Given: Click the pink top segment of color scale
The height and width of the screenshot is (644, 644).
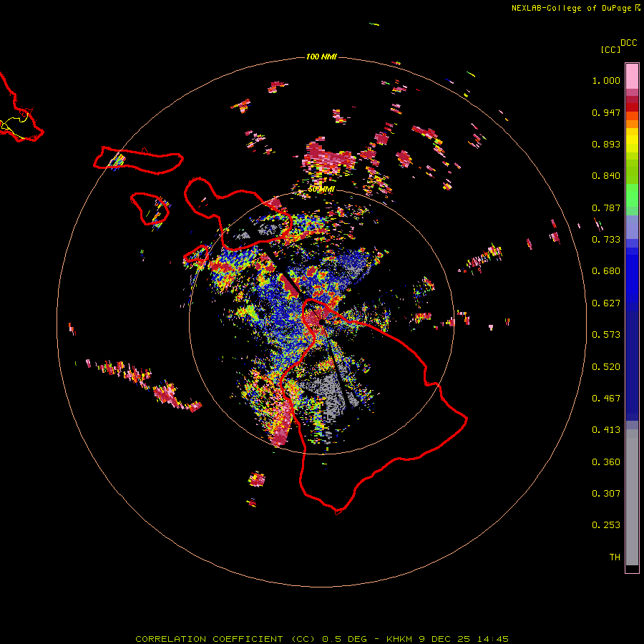Looking at the screenshot, I should point(632,76).
